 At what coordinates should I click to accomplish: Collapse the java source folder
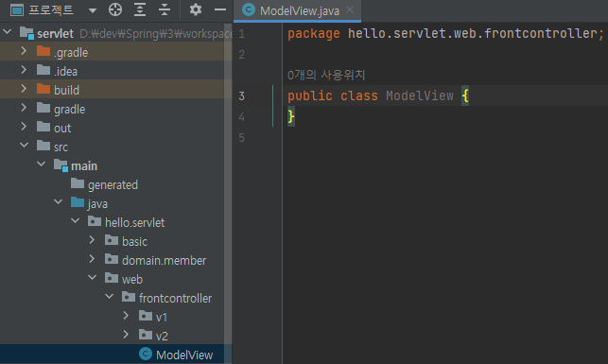click(59, 202)
